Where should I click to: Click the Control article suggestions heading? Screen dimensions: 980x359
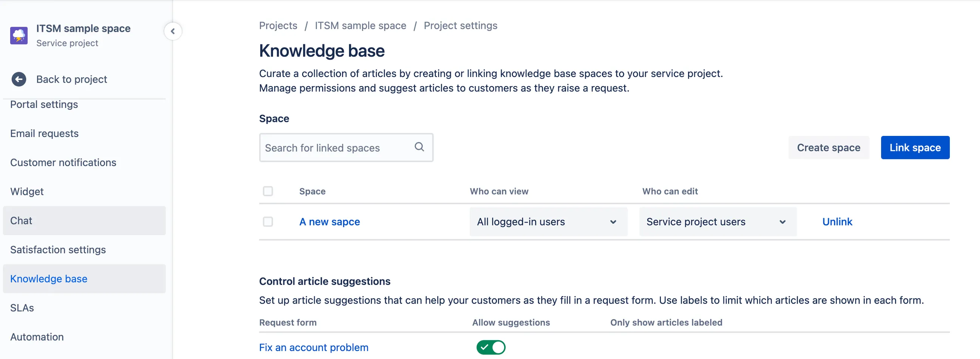point(324,281)
